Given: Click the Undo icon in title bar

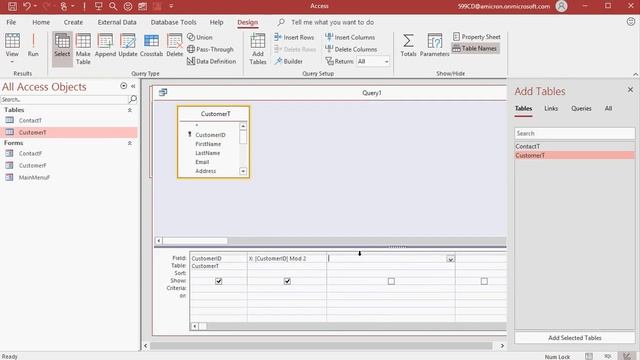Looking at the screenshot, I should point(27,6).
